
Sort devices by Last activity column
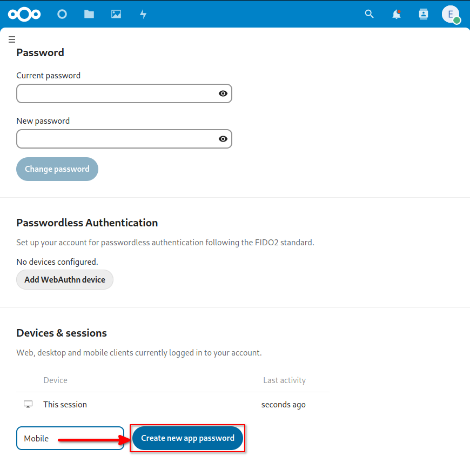pos(285,380)
